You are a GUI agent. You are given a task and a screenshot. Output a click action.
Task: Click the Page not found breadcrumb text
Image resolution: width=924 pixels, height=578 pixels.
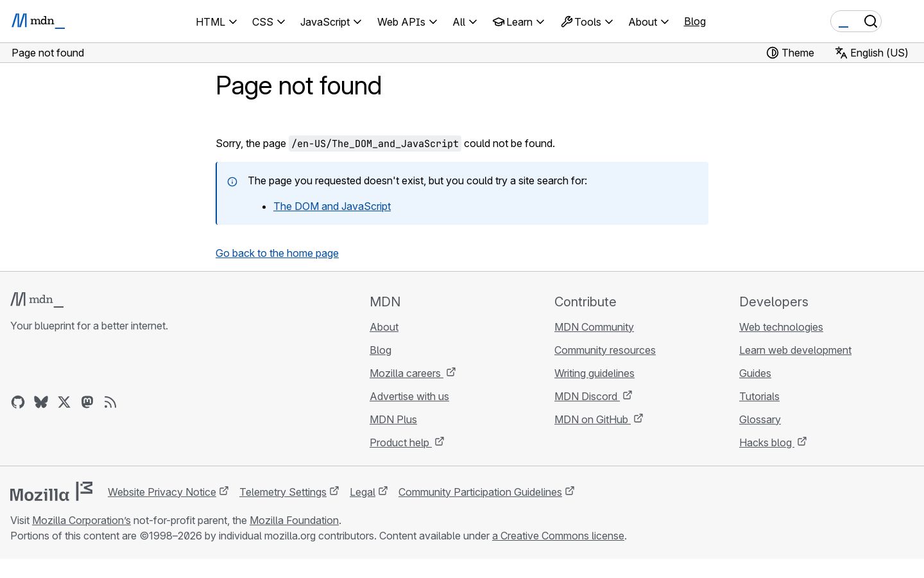pyautogui.click(x=48, y=53)
